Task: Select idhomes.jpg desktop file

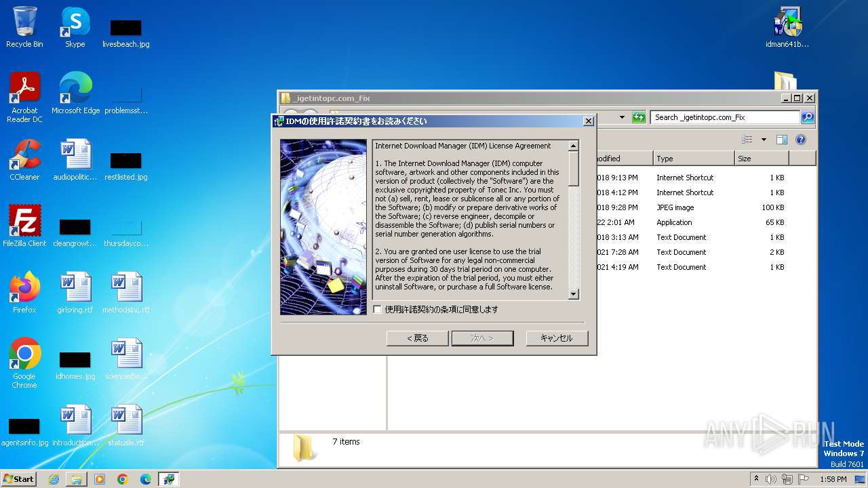Action: click(75, 365)
